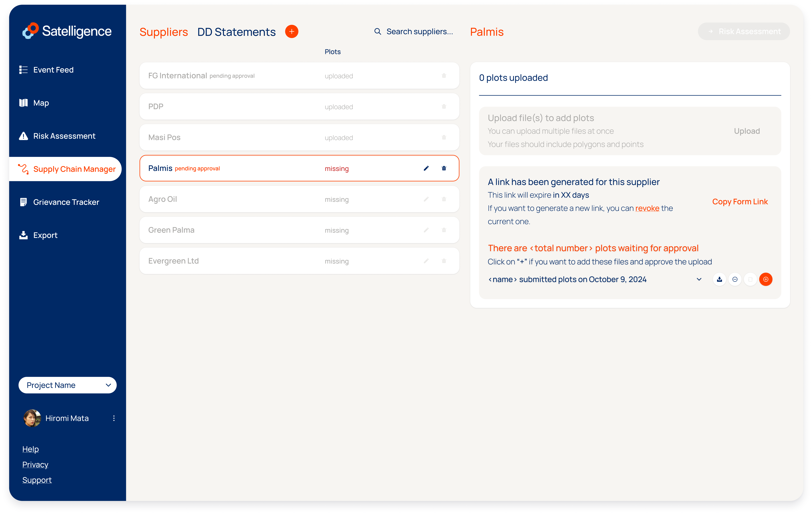
Task: Edit Palmis supplier with pencil icon
Action: (x=426, y=168)
